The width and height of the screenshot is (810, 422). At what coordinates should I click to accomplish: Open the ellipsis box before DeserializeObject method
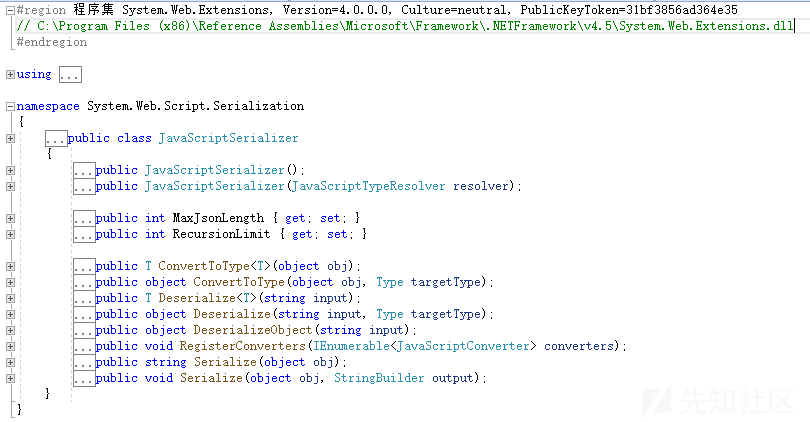84,331
